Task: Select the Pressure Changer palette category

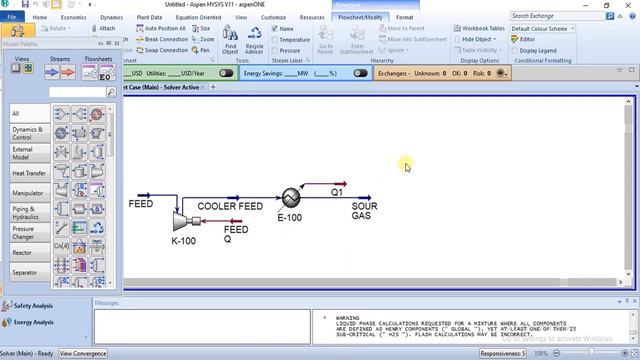Action: [29, 233]
